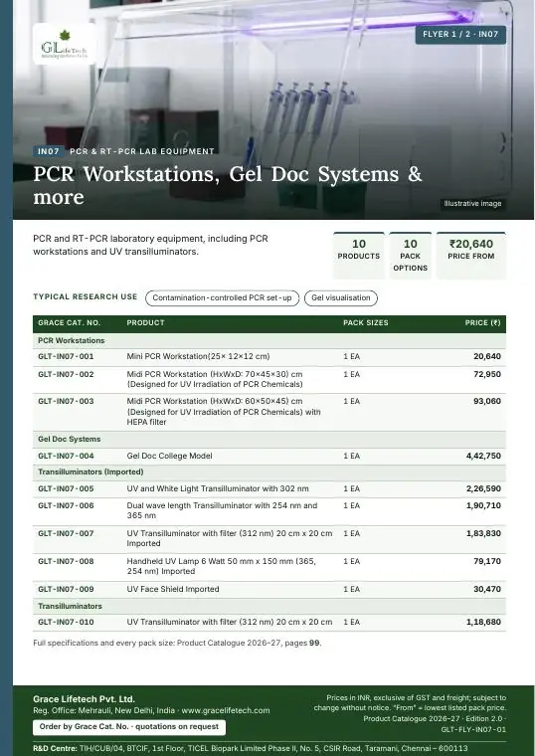The height and width of the screenshot is (756, 535).
Task: Click the price 2,26,590
Action: coord(483,488)
